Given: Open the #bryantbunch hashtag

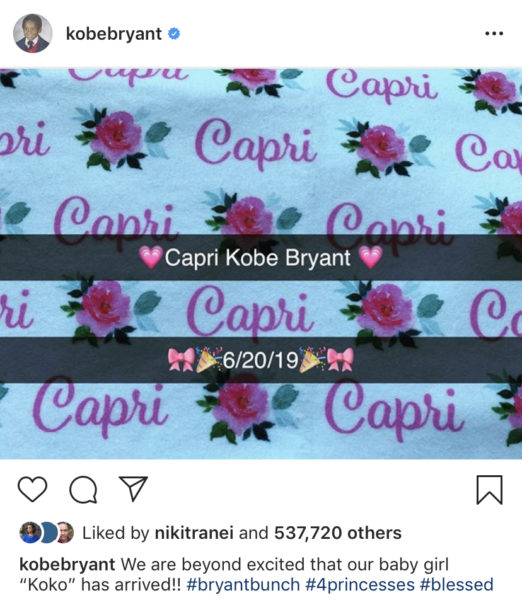Looking at the screenshot, I should [x=243, y=585].
